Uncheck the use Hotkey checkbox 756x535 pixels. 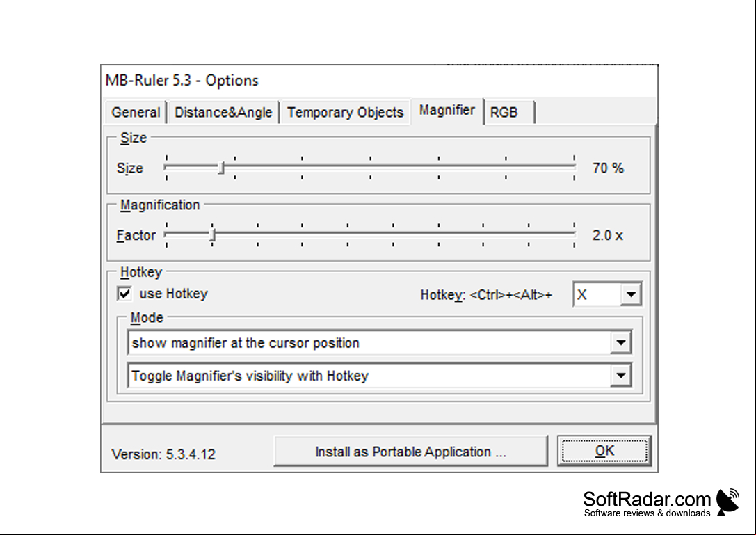[124, 294]
